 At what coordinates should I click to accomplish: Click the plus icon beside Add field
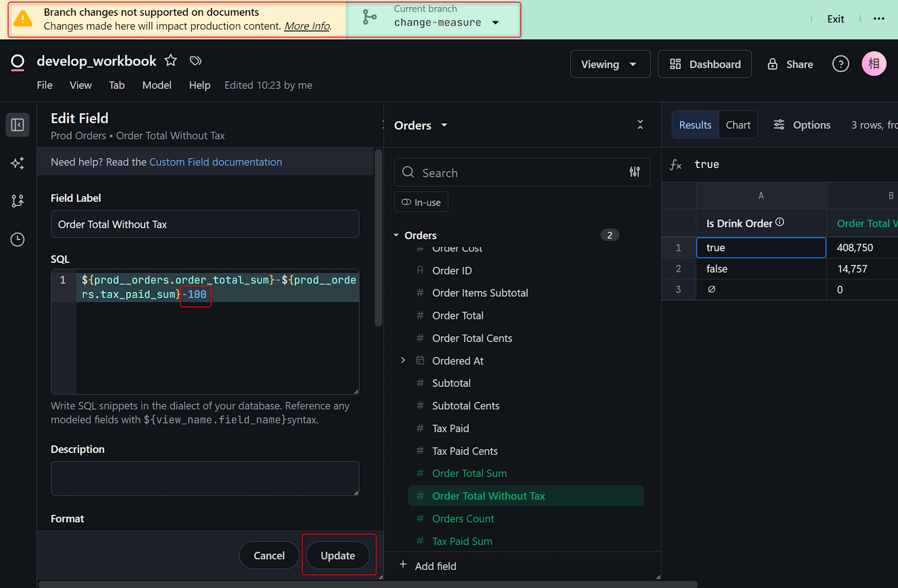click(403, 565)
